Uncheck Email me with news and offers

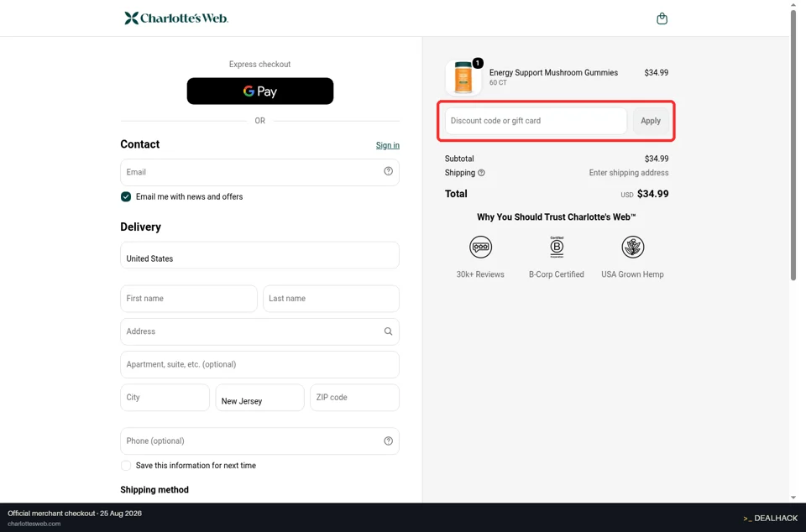coord(126,196)
